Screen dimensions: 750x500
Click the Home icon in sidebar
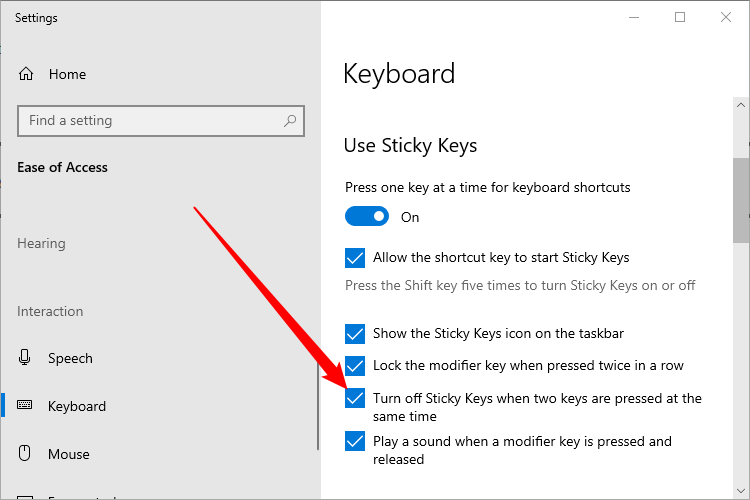point(27,74)
